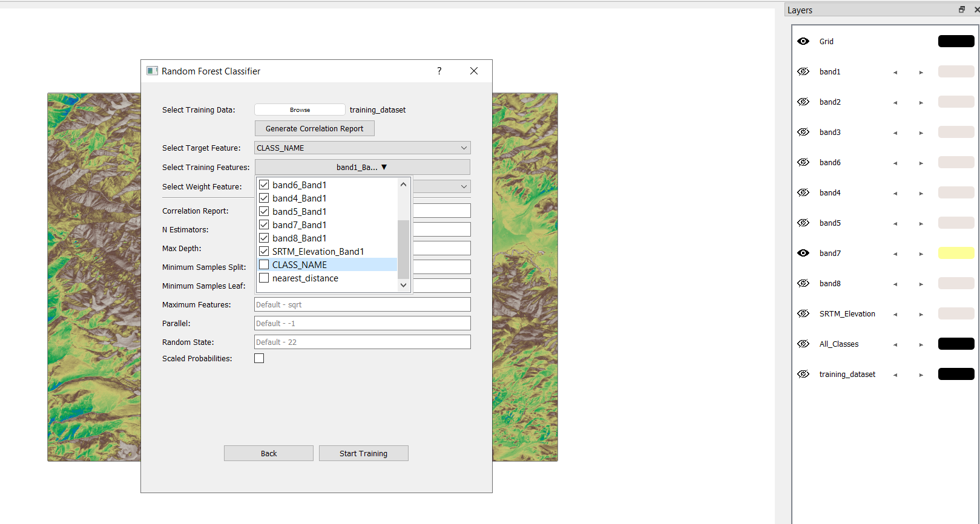Hide the Grid layer using eye icon

pyautogui.click(x=803, y=41)
